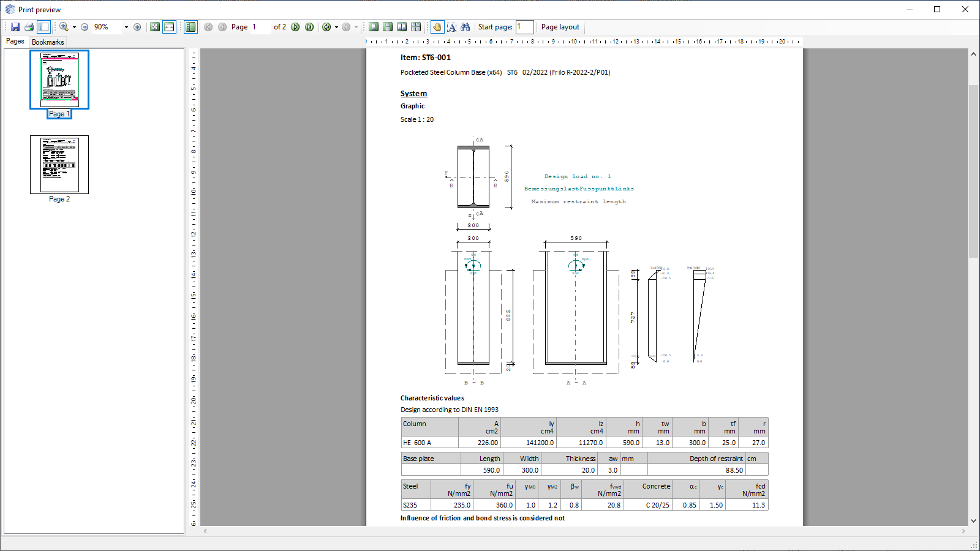Click 'Design according to DIN EN 1993' text
This screenshot has width=980, height=551.
pos(450,410)
